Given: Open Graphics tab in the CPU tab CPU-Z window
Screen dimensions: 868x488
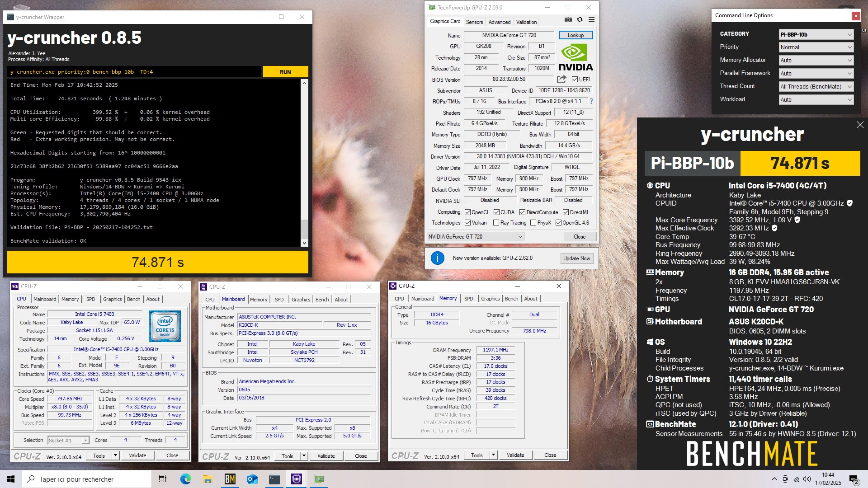Looking at the screenshot, I should pyautogui.click(x=112, y=299).
